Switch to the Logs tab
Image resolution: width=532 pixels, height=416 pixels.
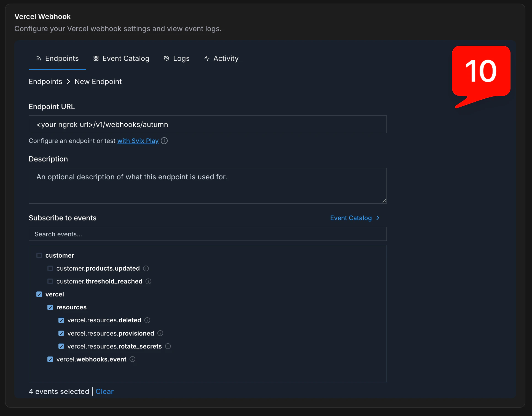click(181, 58)
